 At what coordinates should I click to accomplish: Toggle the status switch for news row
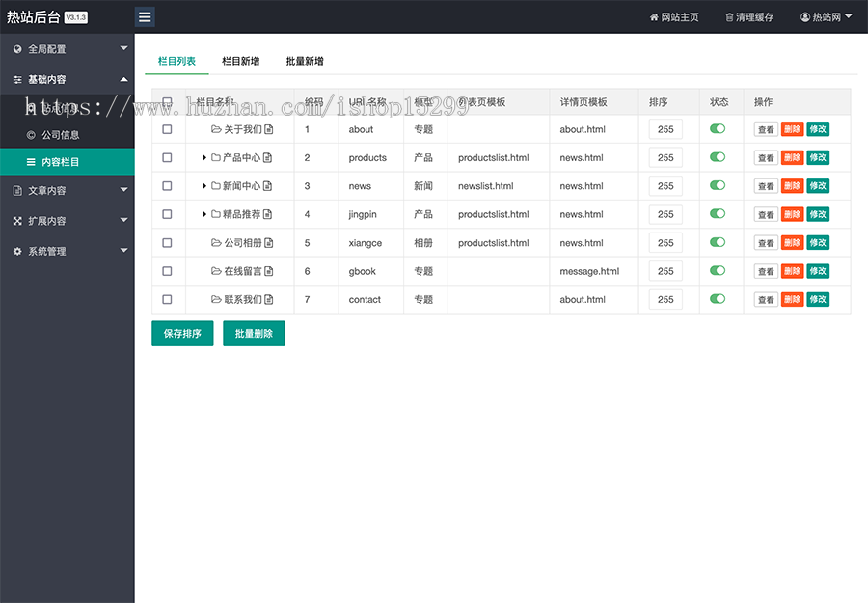pyautogui.click(x=718, y=185)
